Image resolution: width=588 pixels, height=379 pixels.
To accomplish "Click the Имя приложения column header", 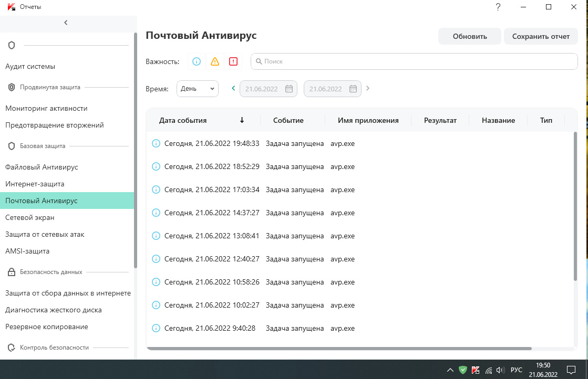I will pyautogui.click(x=368, y=120).
